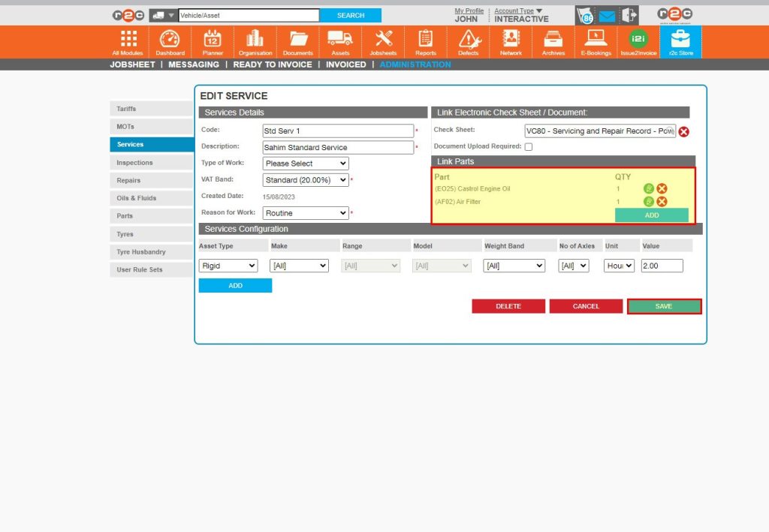This screenshot has width=769, height=532.
Task: Select Tyre Husbandry in the sidebar
Action: (x=152, y=252)
